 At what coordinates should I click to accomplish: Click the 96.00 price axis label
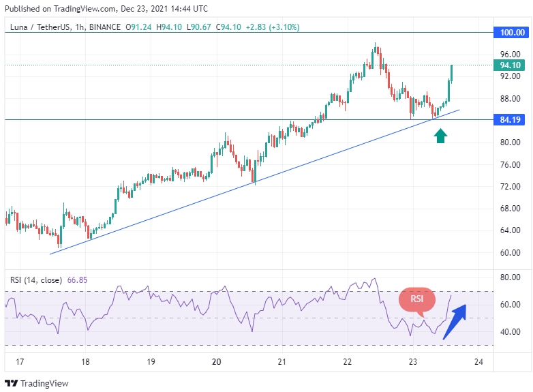coord(511,55)
